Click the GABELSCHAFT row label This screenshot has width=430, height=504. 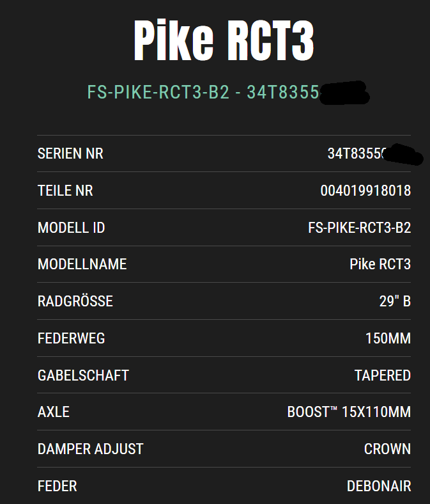point(83,375)
